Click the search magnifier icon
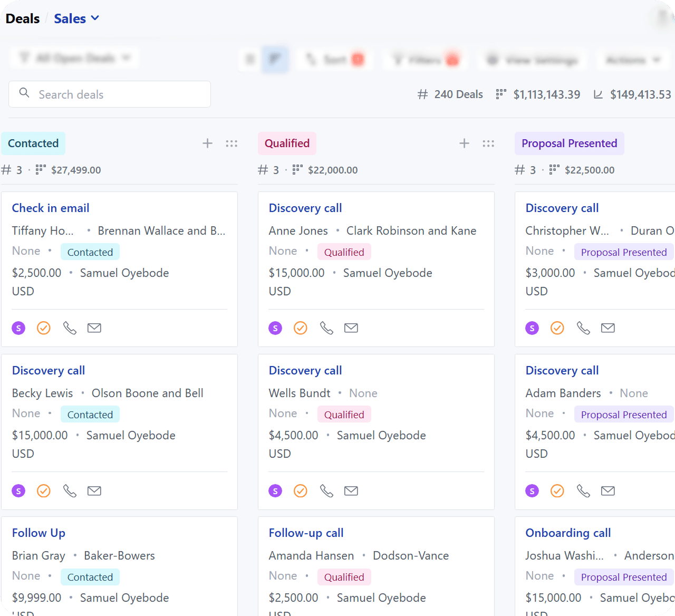Viewport: 675px width, 616px height. click(x=24, y=93)
